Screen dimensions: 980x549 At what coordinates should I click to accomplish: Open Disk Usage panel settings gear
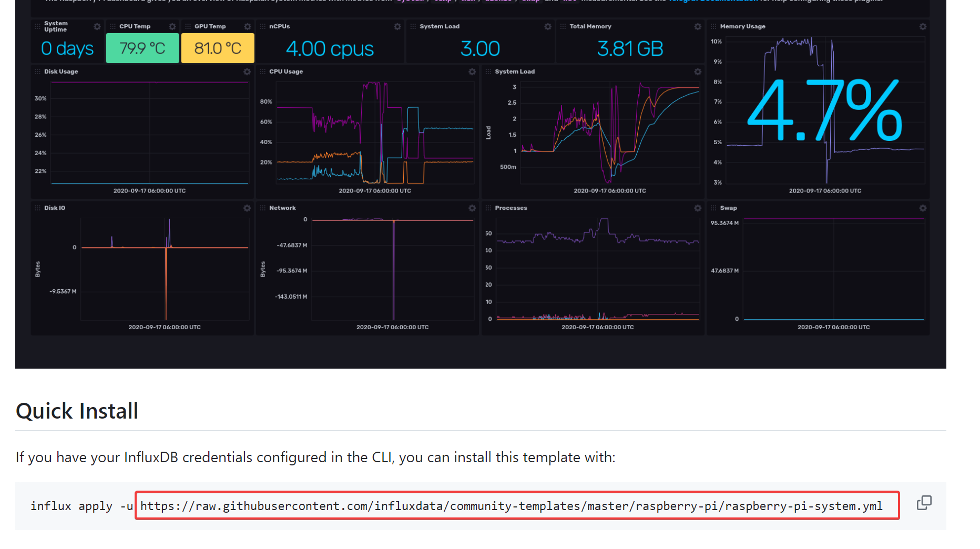tap(247, 72)
